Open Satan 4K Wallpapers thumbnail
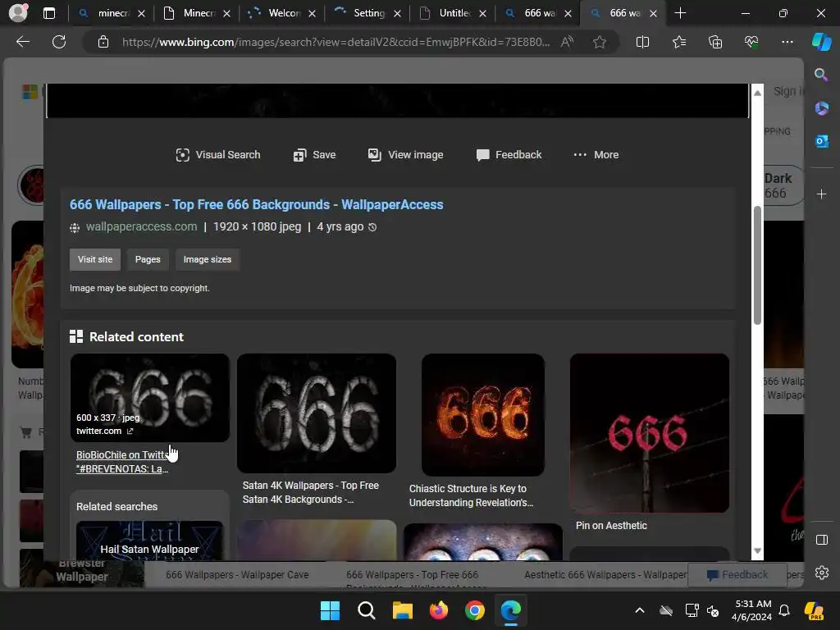 click(317, 413)
